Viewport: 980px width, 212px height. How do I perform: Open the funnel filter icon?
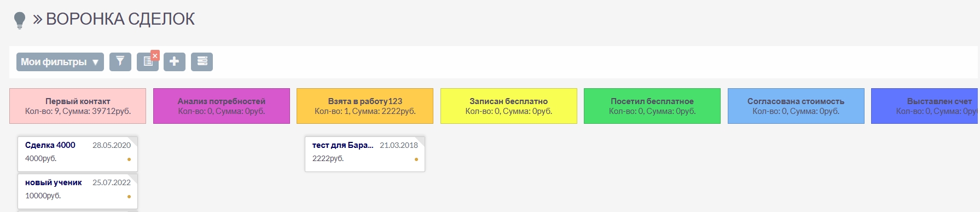click(x=120, y=62)
